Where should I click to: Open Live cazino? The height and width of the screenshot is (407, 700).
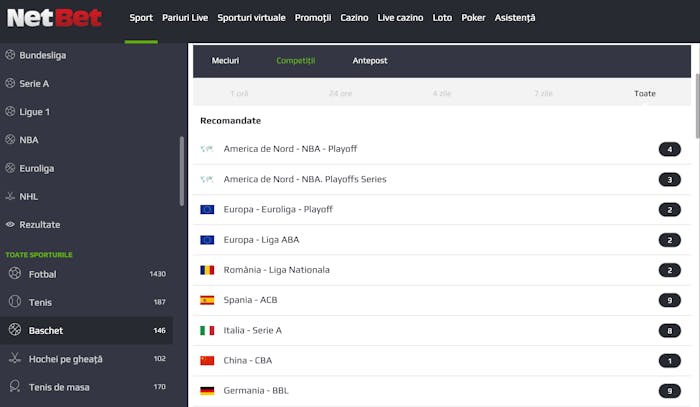click(x=400, y=18)
